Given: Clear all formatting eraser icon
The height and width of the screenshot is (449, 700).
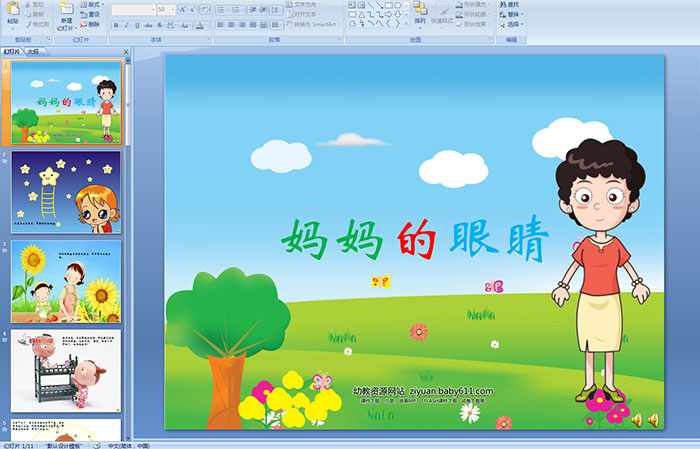Looking at the screenshot, I should click(205, 9).
